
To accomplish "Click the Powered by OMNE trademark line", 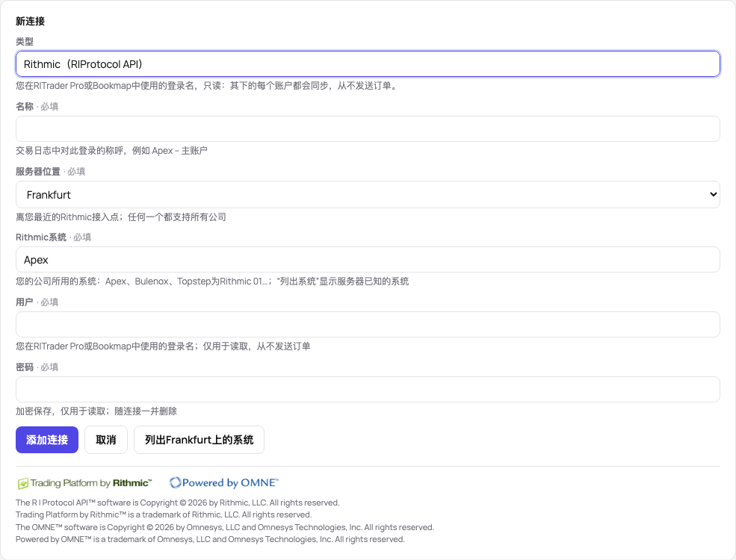I will 210,539.
